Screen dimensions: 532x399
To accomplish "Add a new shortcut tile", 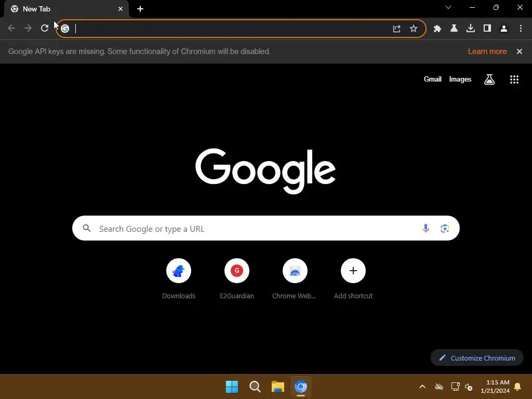I will click(353, 279).
